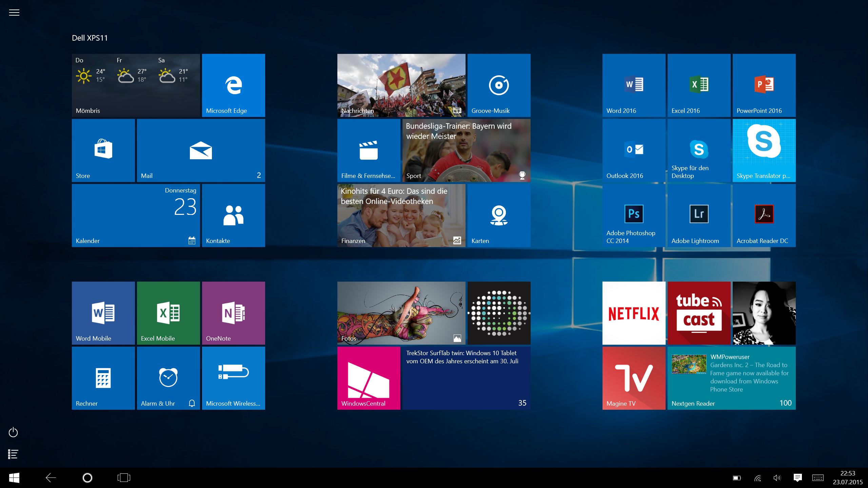Launch Adobe Lightroom tile
The image size is (868, 488).
pyautogui.click(x=699, y=215)
